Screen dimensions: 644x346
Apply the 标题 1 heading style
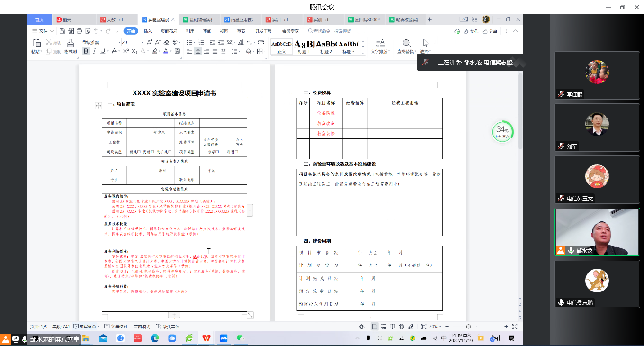click(x=304, y=46)
